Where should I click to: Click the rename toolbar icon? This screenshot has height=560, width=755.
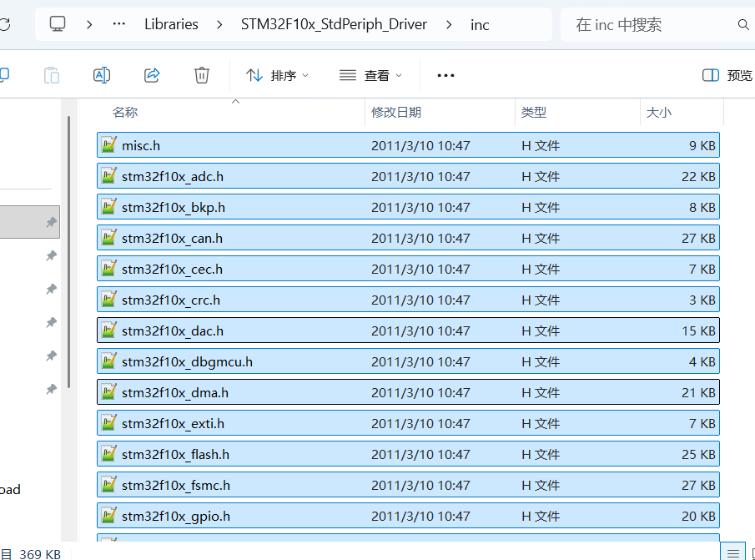tap(102, 75)
